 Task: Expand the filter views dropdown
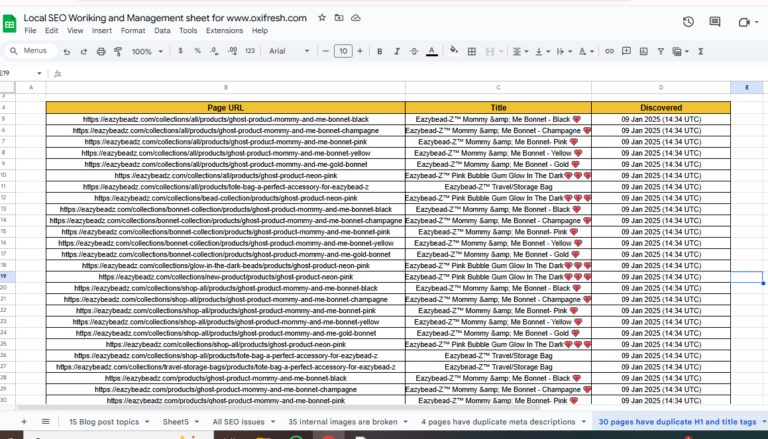tap(687, 51)
